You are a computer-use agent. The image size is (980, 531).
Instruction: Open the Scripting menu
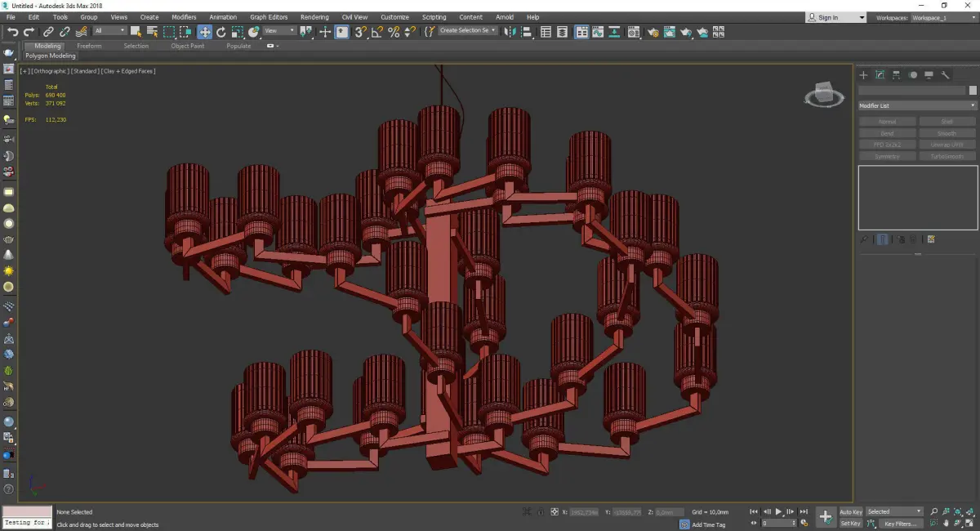434,17
